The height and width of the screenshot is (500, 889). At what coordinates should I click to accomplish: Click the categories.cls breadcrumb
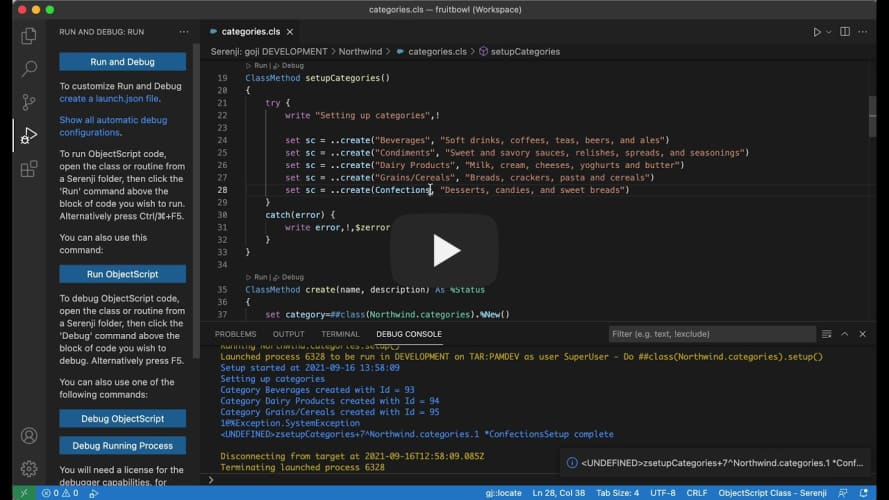(x=437, y=52)
